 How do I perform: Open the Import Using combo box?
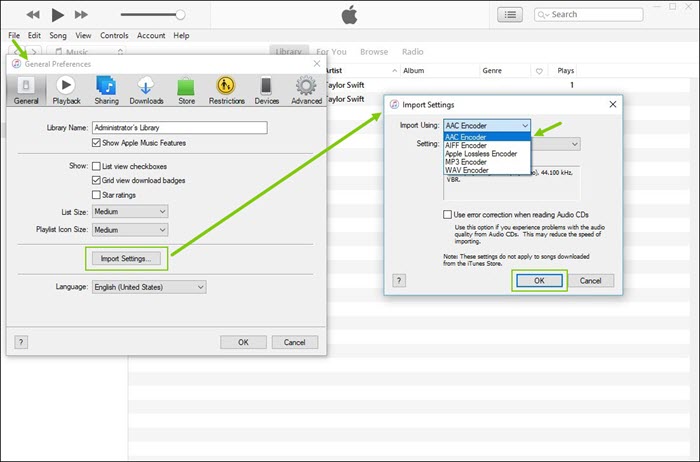[x=487, y=125]
